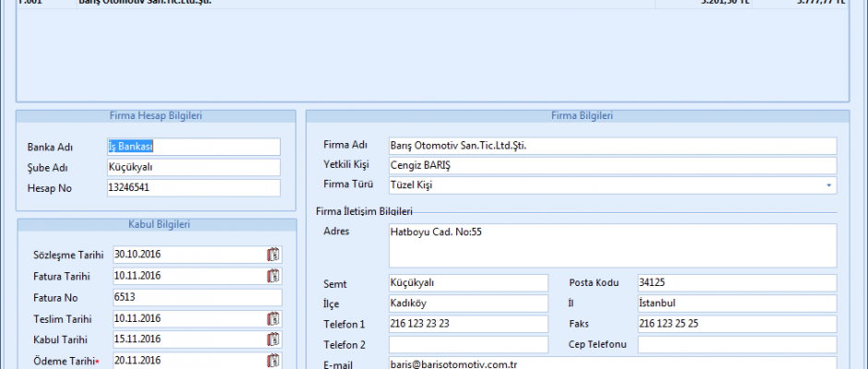Select the empty Telefon 2 field
Screen dimensions: 868x369
click(470, 344)
